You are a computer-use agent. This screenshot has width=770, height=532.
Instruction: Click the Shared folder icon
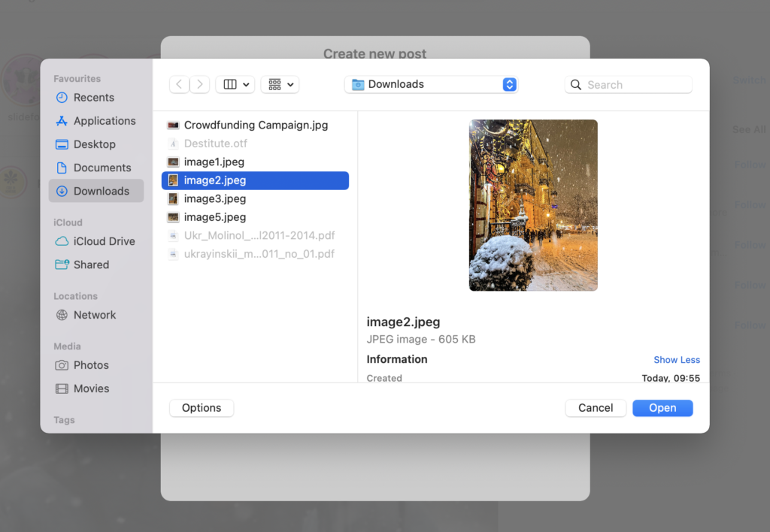62,264
